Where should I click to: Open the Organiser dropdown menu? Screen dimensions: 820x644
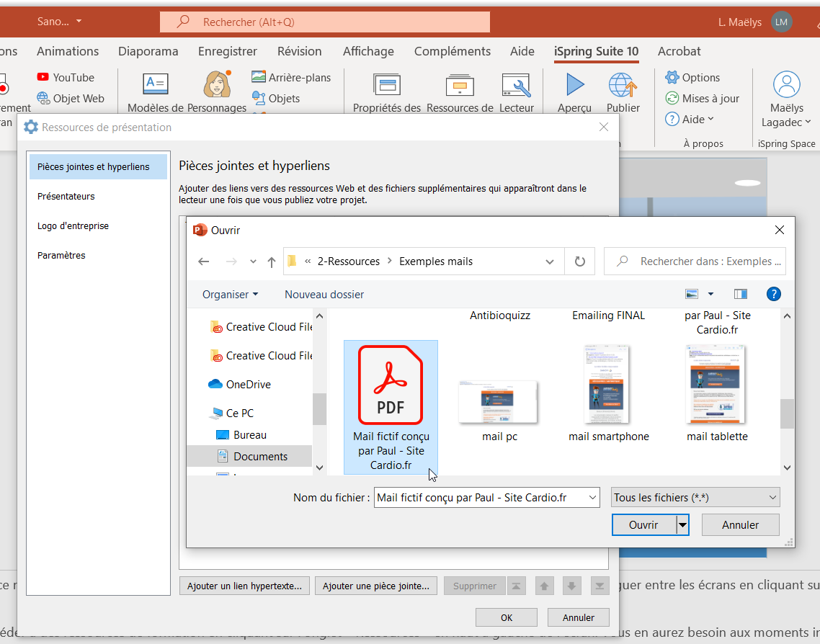click(x=230, y=294)
